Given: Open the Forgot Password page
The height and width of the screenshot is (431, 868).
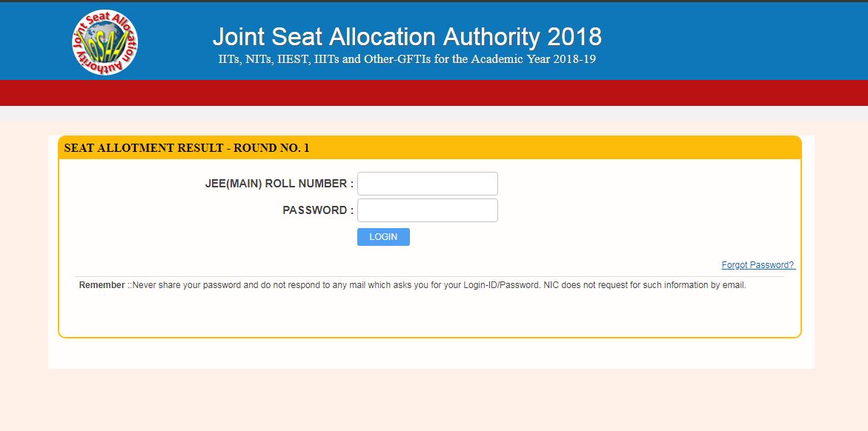Looking at the screenshot, I should pyautogui.click(x=757, y=264).
